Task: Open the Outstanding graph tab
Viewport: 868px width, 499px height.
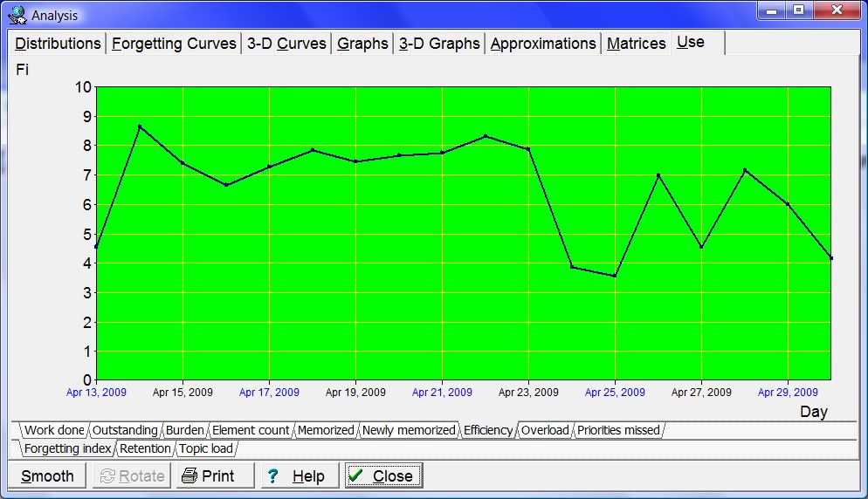Action: click(125, 430)
